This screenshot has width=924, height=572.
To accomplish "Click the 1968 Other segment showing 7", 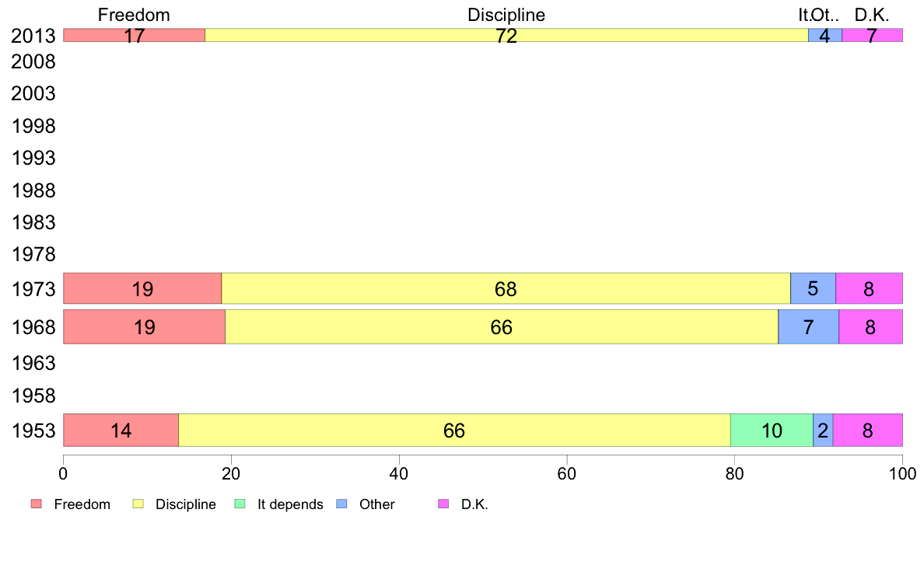I will pyautogui.click(x=809, y=327).
